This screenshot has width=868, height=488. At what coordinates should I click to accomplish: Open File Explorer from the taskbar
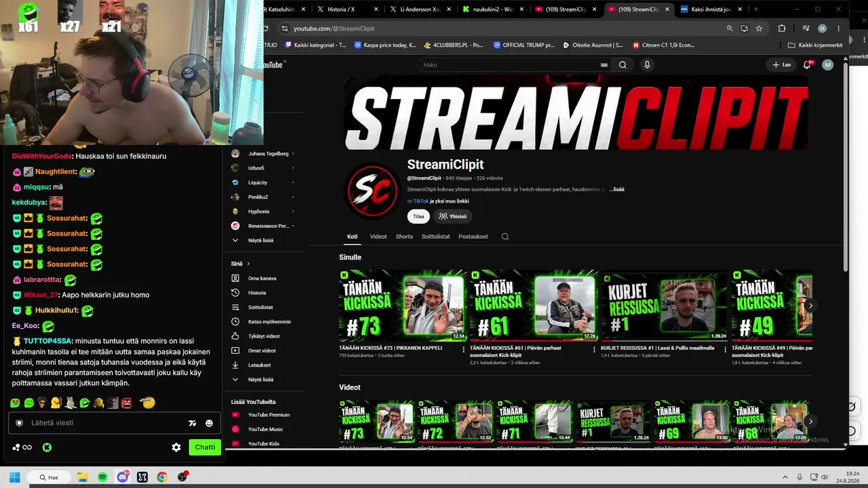[82, 477]
